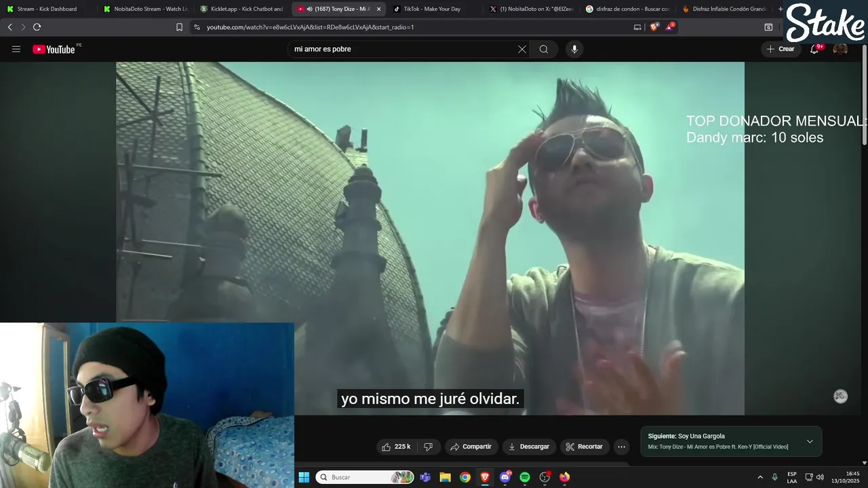
Task: Click the channel watermark on video
Action: 840,396
